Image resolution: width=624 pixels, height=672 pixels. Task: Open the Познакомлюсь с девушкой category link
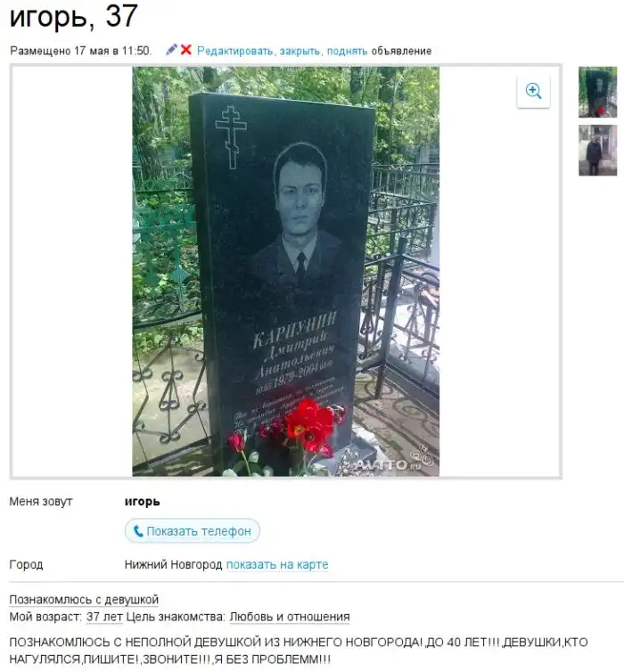coord(84,600)
